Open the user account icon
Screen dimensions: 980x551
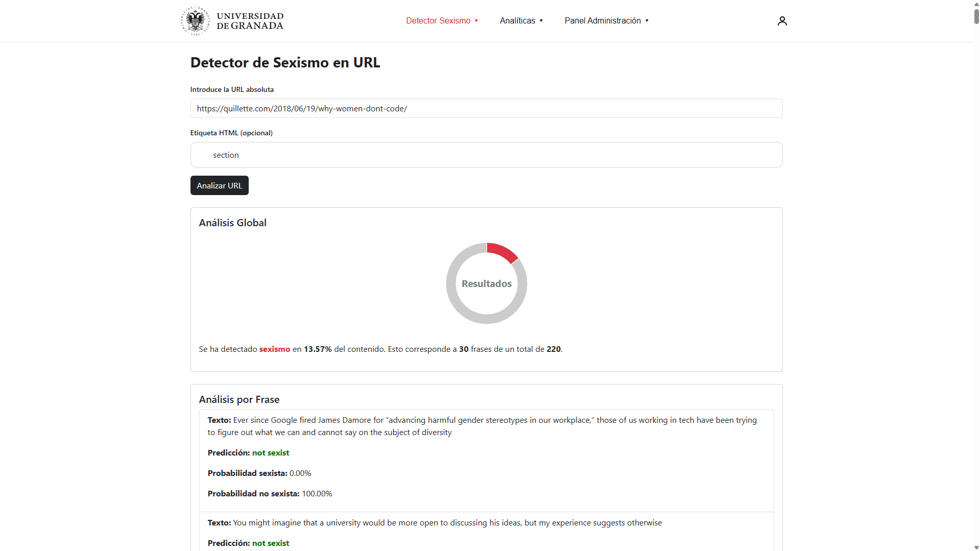pyautogui.click(x=782, y=21)
